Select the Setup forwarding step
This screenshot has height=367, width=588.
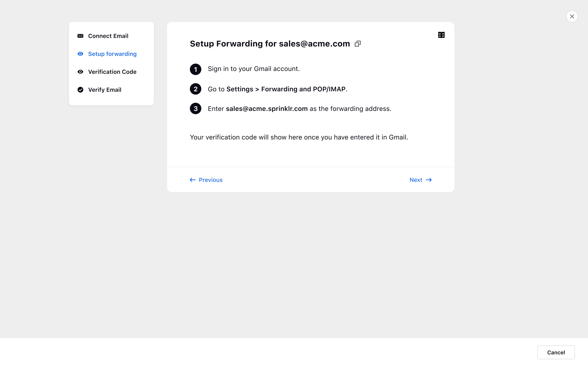point(112,54)
